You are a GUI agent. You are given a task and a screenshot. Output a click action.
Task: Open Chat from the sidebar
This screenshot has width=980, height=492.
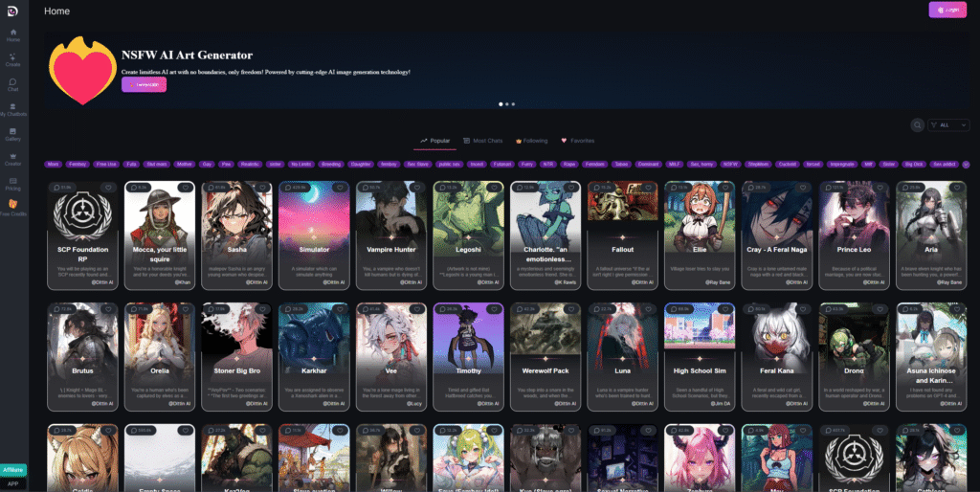click(x=13, y=85)
